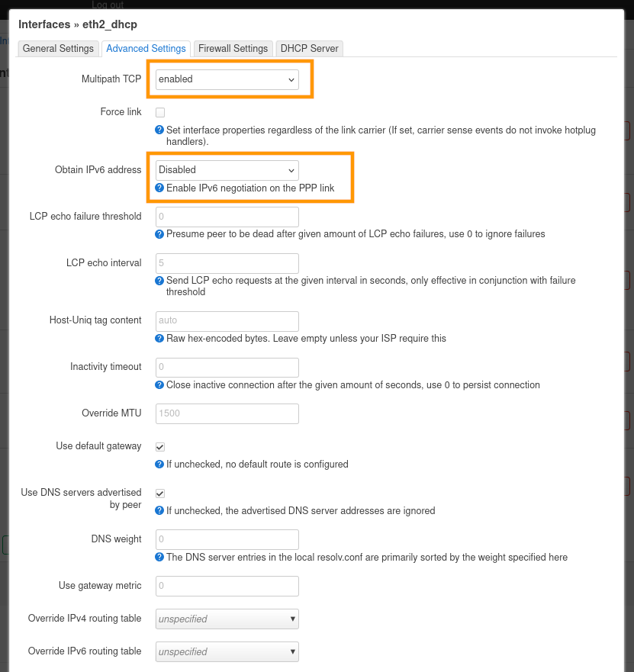The width and height of the screenshot is (634, 672).
Task: Open the Firewall Settings tab
Action: coord(233,49)
